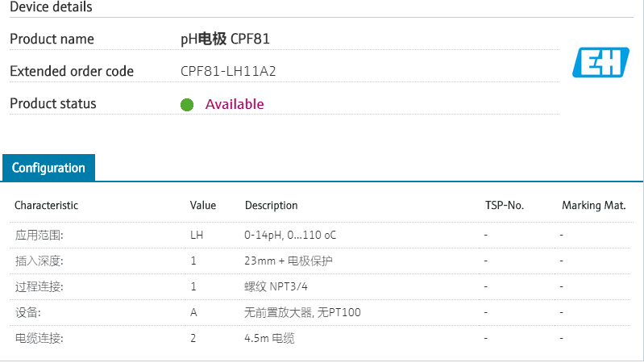The width and height of the screenshot is (644, 363).
Task: Click the TSP-No. column header
Action: (505, 206)
